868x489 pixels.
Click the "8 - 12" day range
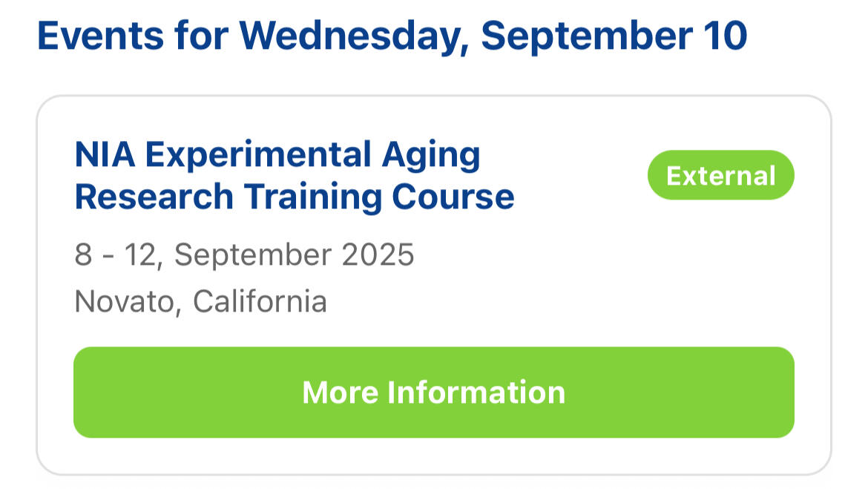[x=121, y=255]
